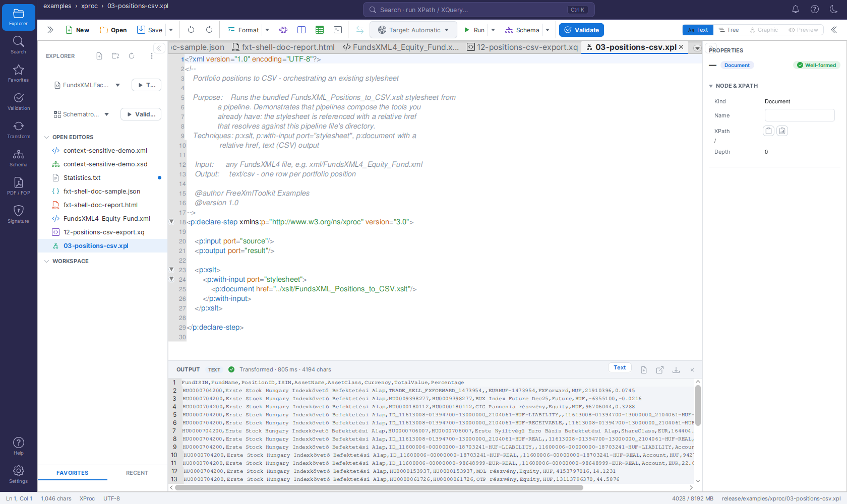Click the Validate button
This screenshot has height=504, width=847.
581,30
